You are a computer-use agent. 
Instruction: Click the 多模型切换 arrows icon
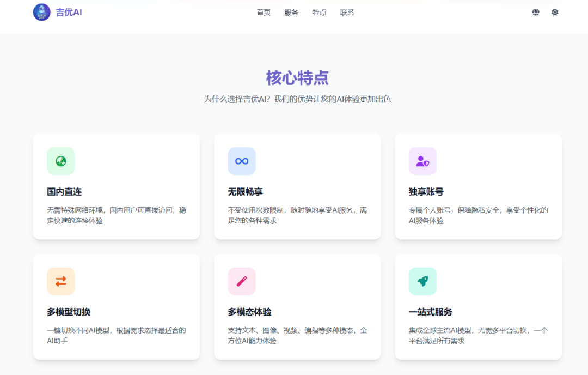click(x=60, y=281)
